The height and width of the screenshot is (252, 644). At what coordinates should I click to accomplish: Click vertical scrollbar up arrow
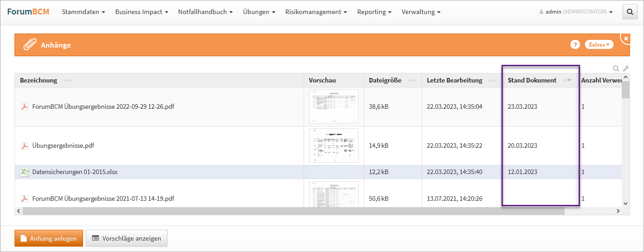(626, 77)
